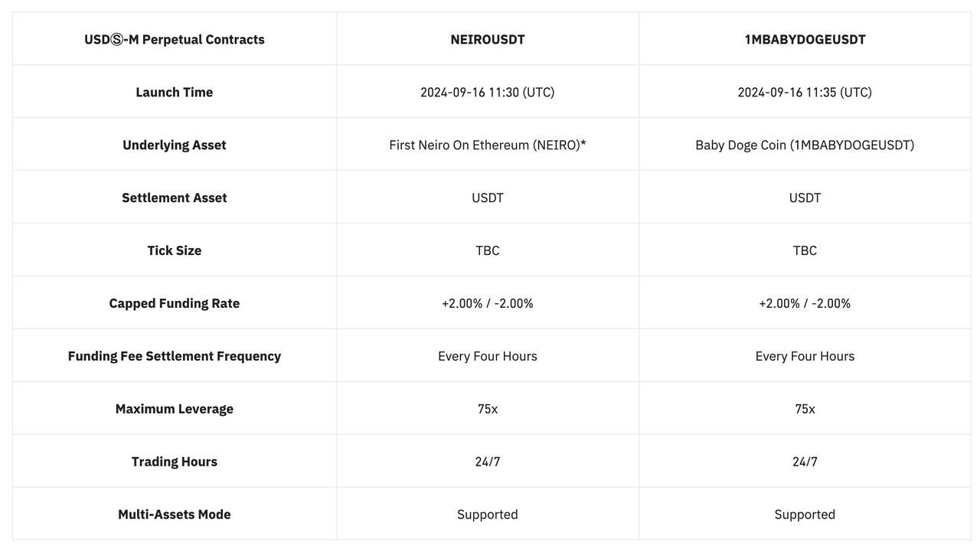This screenshot has height=549, width=980.
Task: Select Every Four Hours under 1MBABYDOGEUSDT
Action: pos(805,356)
